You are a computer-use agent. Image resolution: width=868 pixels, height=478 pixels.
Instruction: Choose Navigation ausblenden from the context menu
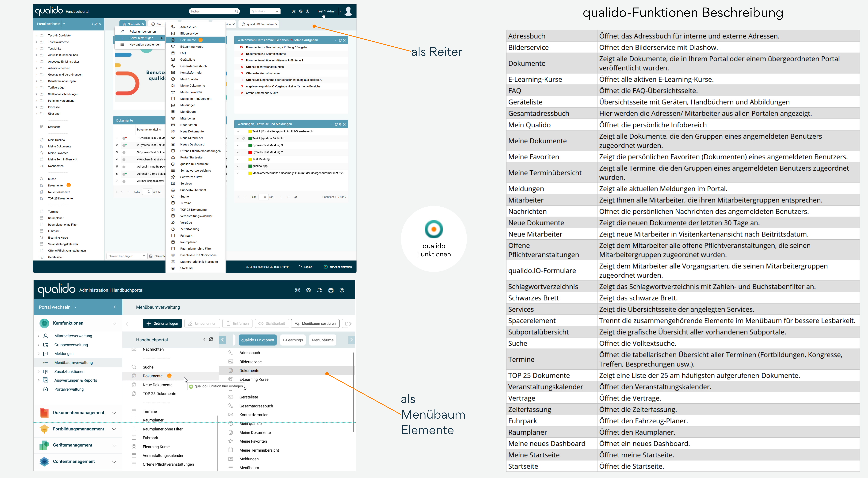point(140,44)
